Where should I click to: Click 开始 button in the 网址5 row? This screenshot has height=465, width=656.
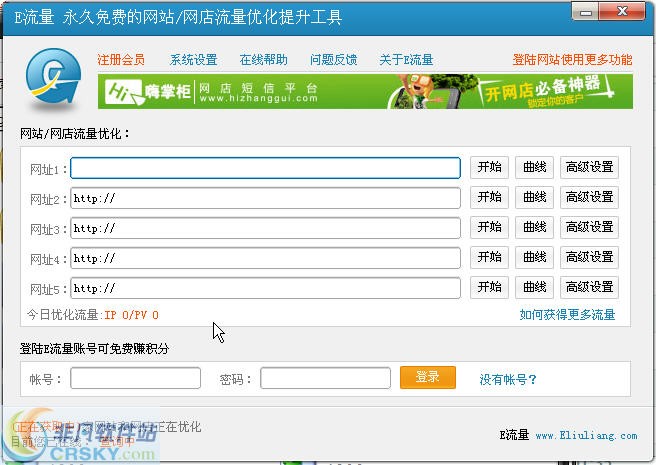489,287
